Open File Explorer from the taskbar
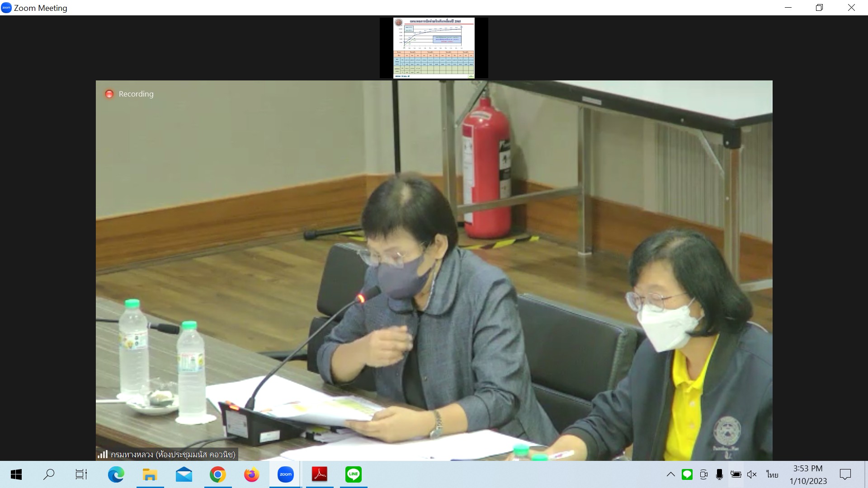The image size is (868, 488). coord(150,474)
